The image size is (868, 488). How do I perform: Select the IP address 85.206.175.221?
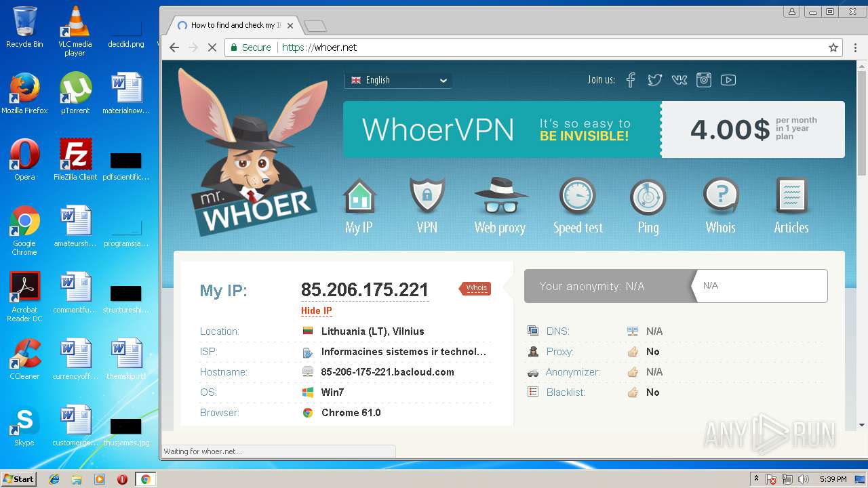pyautogui.click(x=365, y=290)
